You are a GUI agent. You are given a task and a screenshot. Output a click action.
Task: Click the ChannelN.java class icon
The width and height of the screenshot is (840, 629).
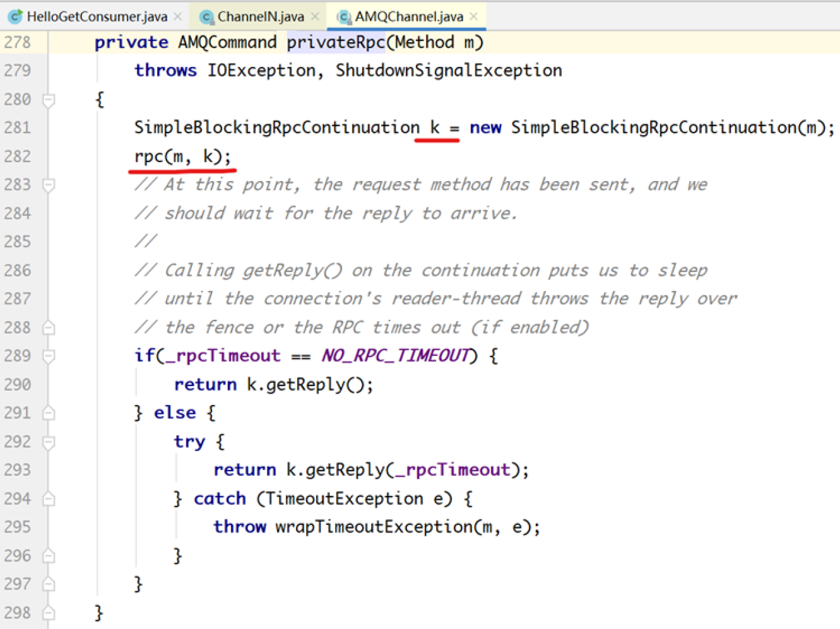[x=206, y=16]
